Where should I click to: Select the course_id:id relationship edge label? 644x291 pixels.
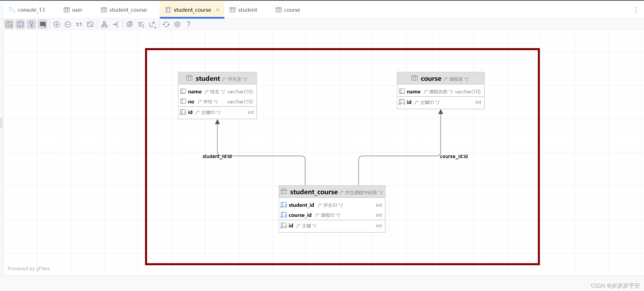coord(454,156)
